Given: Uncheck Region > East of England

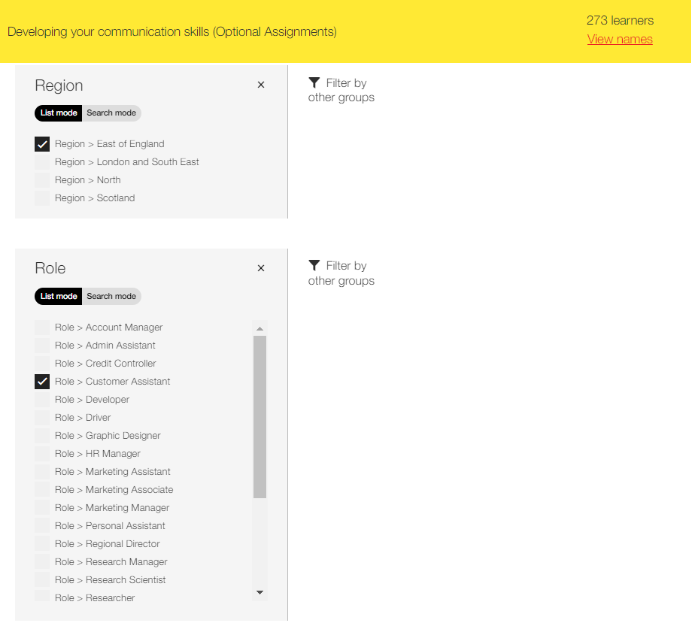Looking at the screenshot, I should pos(42,144).
